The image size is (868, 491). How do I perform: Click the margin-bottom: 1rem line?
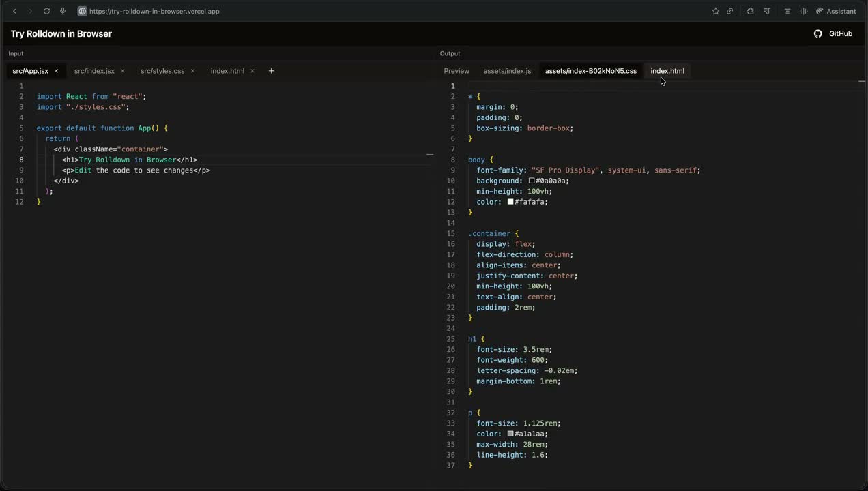pos(519,381)
